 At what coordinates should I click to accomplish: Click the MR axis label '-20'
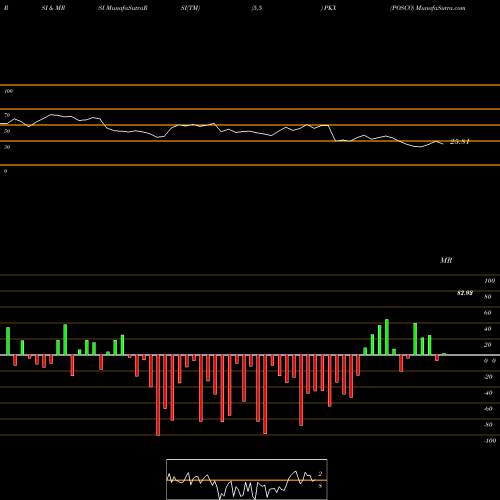(488, 377)
